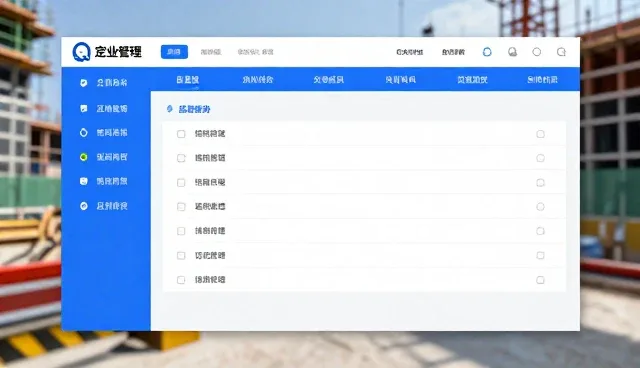Image resolution: width=640 pixels, height=368 pixels.
Task: Select the right-side round toggle of first row
Action: tap(540, 134)
